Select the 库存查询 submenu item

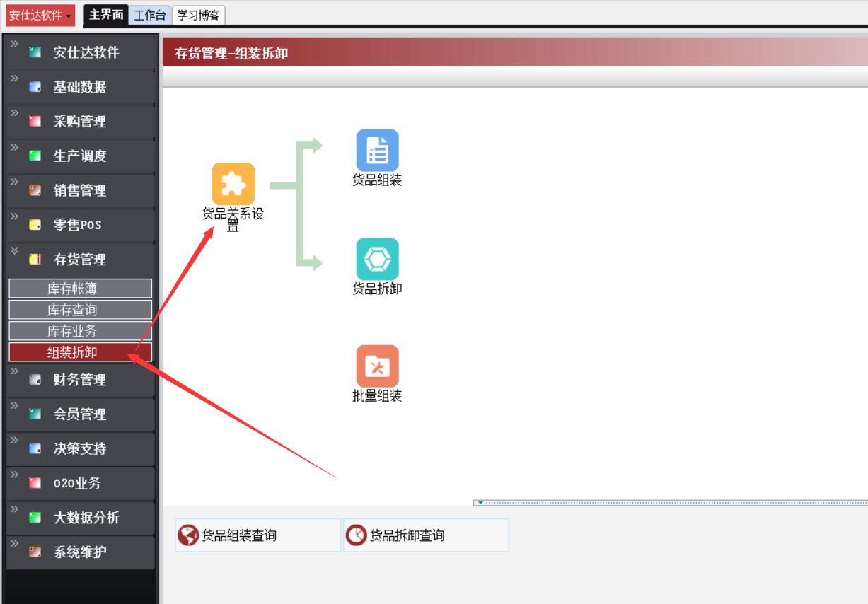[81, 310]
